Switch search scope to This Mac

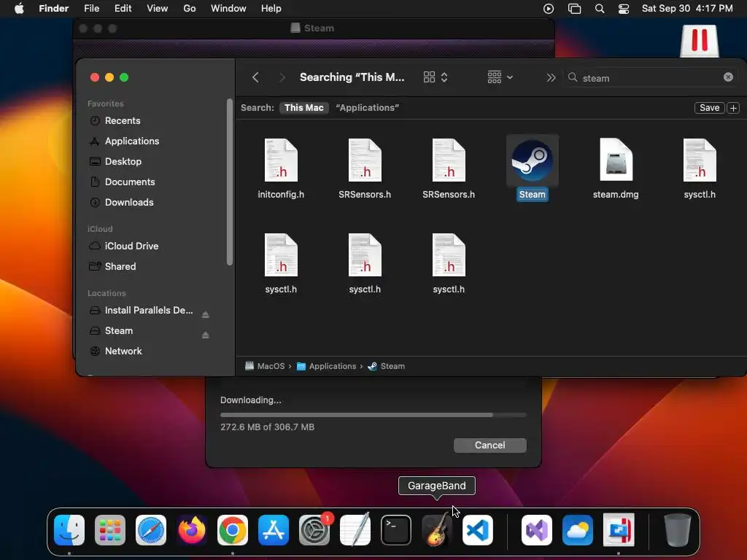304,108
